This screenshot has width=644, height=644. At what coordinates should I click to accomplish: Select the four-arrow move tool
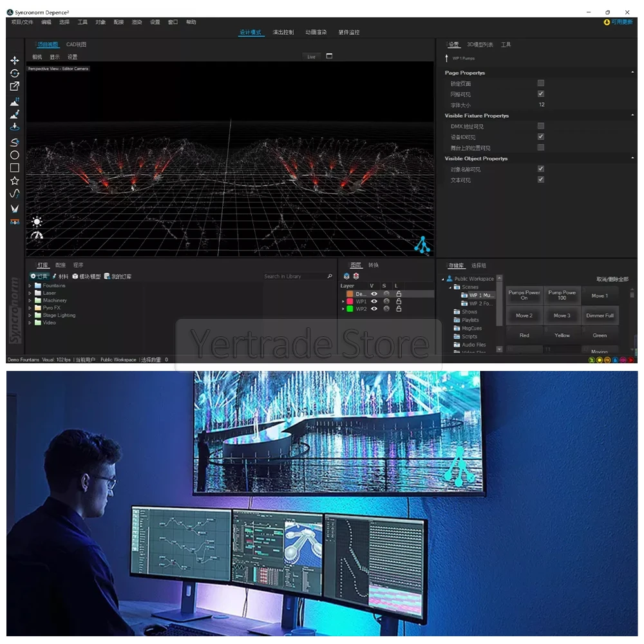click(x=15, y=61)
